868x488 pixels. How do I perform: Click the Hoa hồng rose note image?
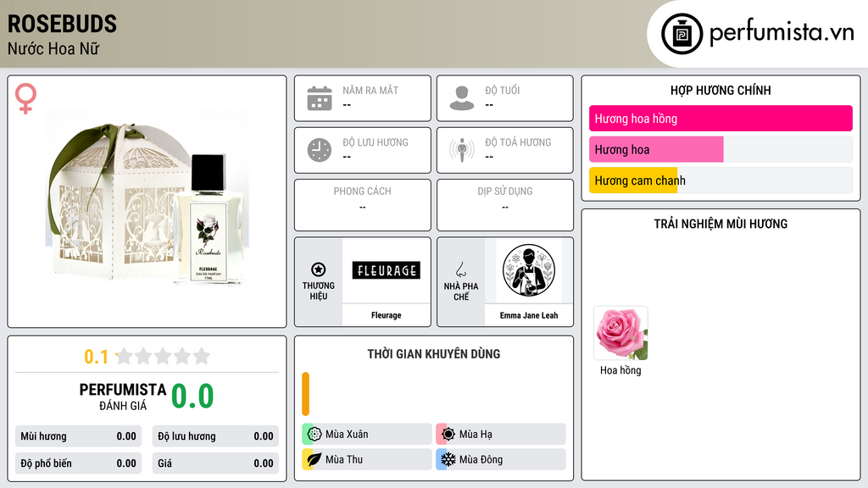tap(620, 334)
